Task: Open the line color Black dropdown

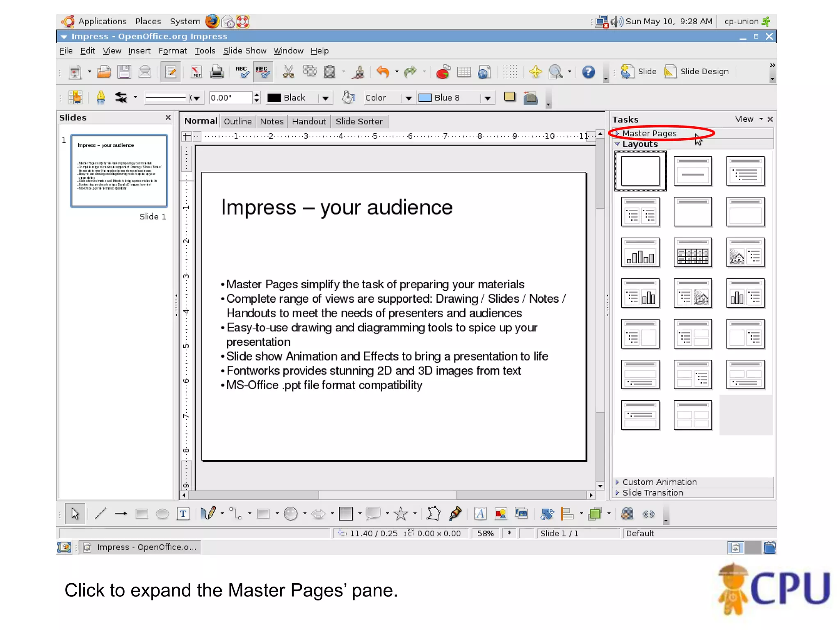Action: point(325,98)
